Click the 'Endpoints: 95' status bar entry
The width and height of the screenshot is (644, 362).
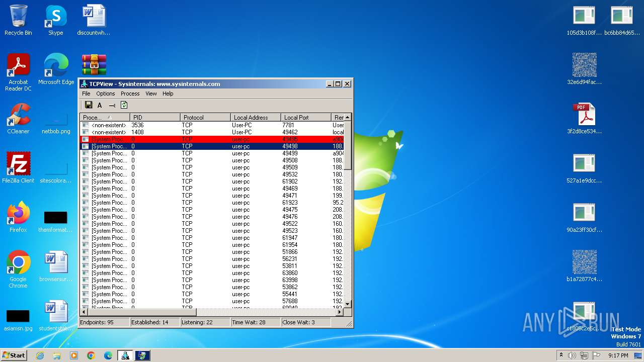104,322
